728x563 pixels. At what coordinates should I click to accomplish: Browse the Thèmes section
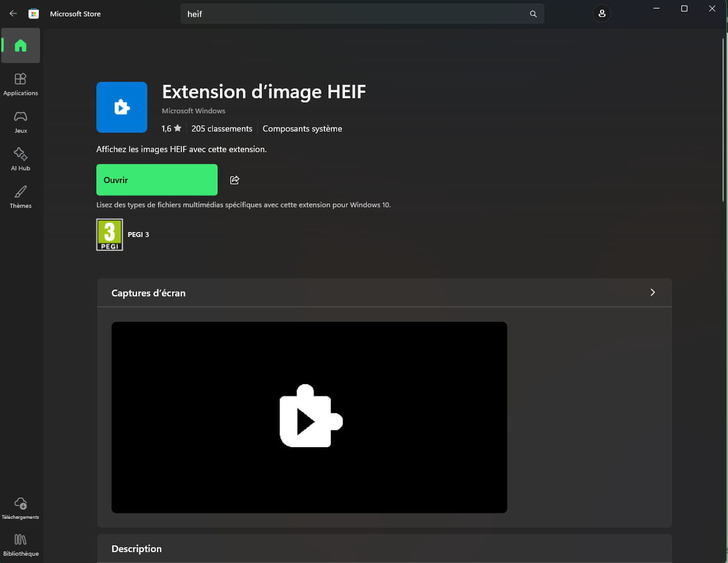coord(21,196)
